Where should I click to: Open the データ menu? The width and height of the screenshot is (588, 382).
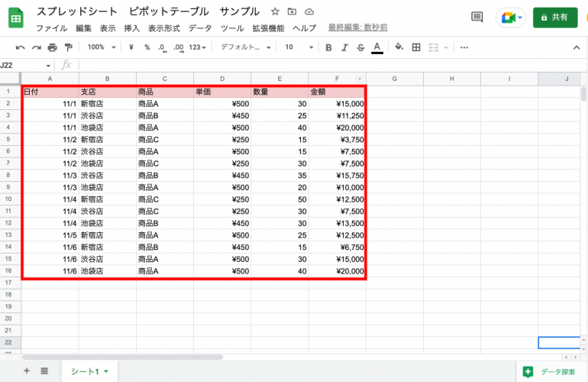200,28
